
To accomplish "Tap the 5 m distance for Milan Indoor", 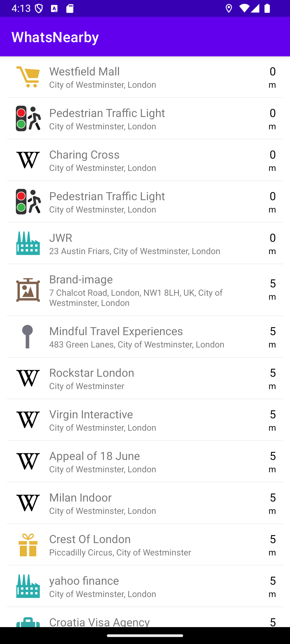I will pyautogui.click(x=272, y=504).
